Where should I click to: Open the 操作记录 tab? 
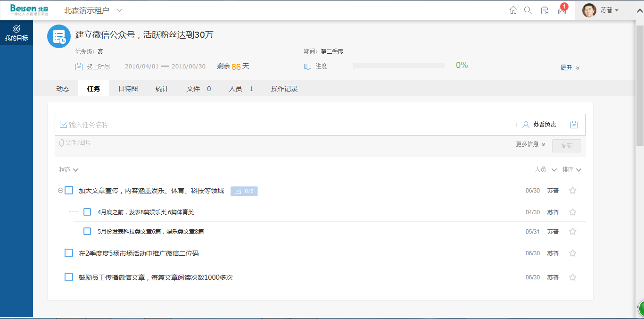[284, 89]
